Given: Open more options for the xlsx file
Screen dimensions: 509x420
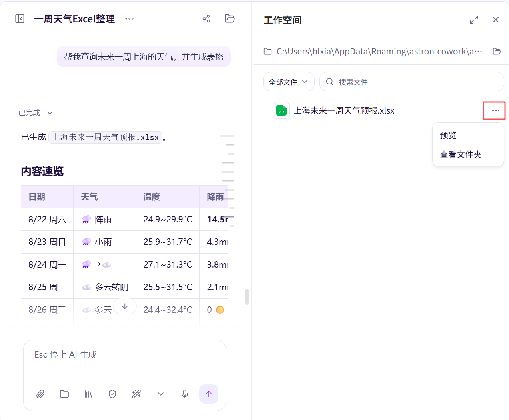Looking at the screenshot, I should [x=496, y=110].
